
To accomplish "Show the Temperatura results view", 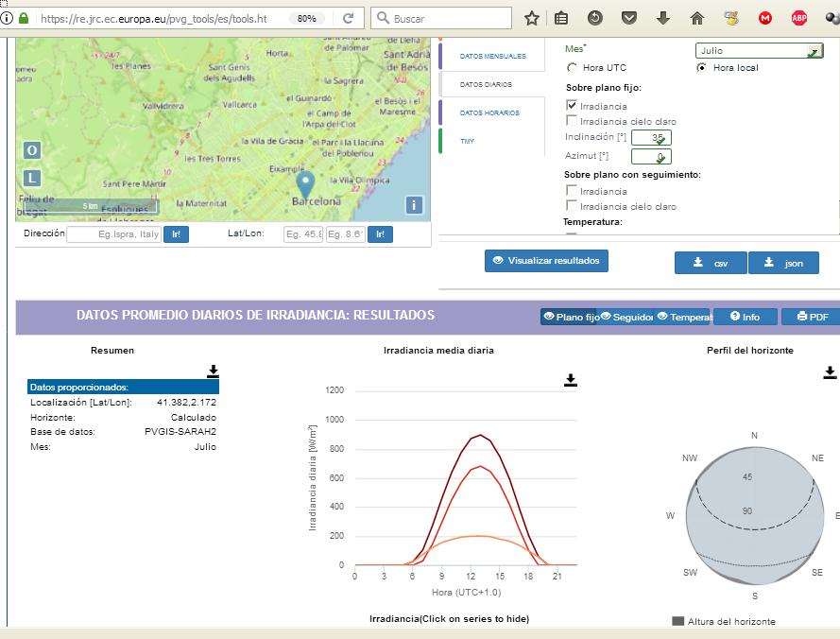I will coord(683,317).
